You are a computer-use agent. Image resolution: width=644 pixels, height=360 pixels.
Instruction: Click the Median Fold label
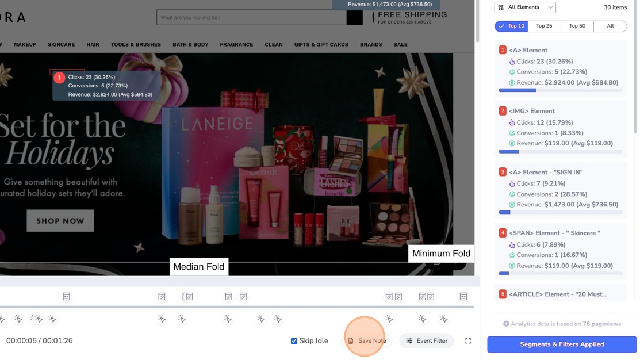coord(199,267)
